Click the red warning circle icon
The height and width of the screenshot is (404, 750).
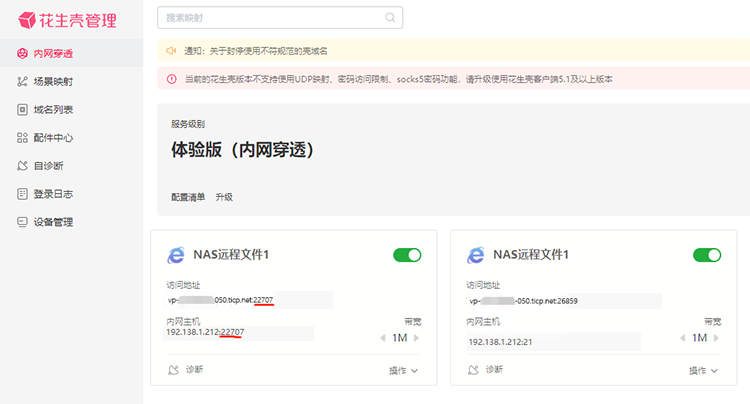171,79
